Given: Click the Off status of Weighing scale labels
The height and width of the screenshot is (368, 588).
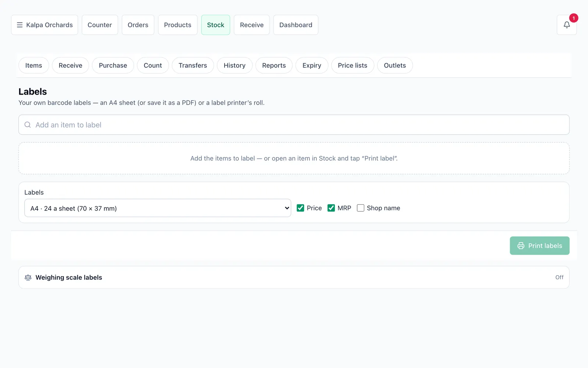Looking at the screenshot, I should coord(559,277).
